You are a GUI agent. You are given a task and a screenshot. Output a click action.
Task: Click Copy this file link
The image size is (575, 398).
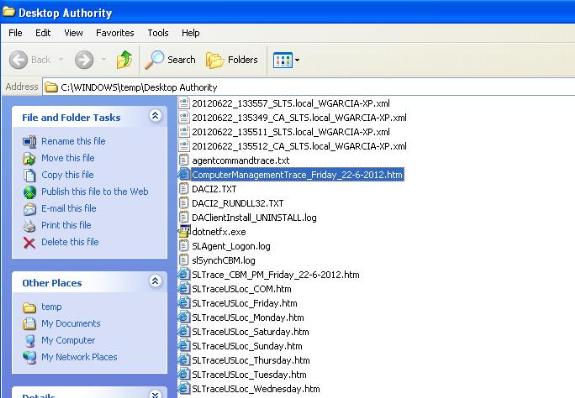click(67, 175)
